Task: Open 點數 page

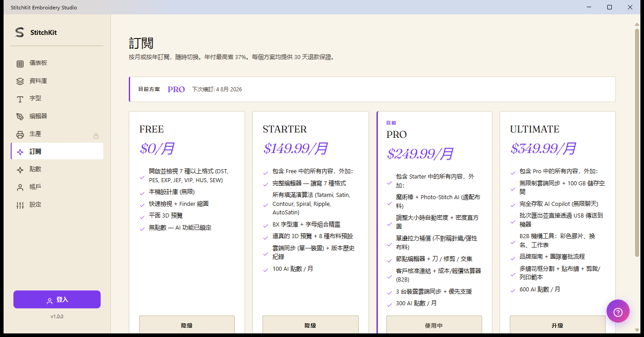Action: [57, 169]
